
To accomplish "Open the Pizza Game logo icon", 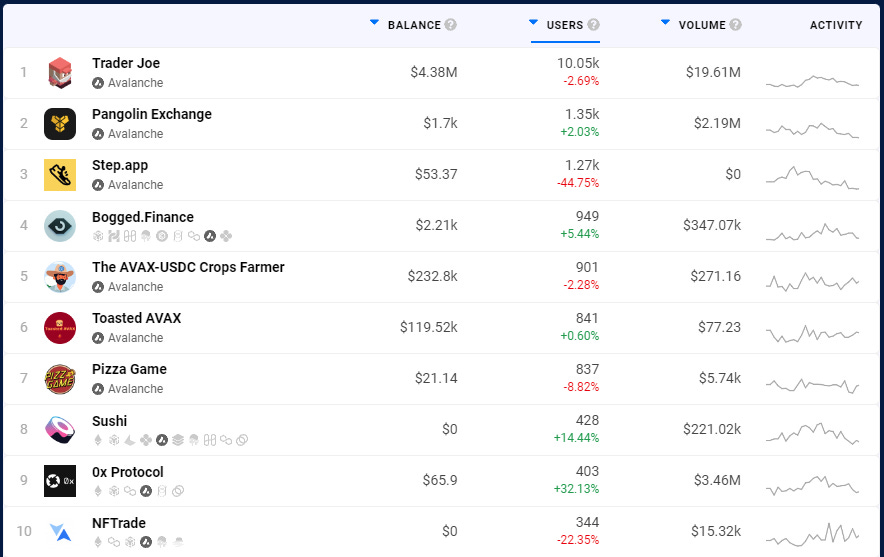I will 60,379.
